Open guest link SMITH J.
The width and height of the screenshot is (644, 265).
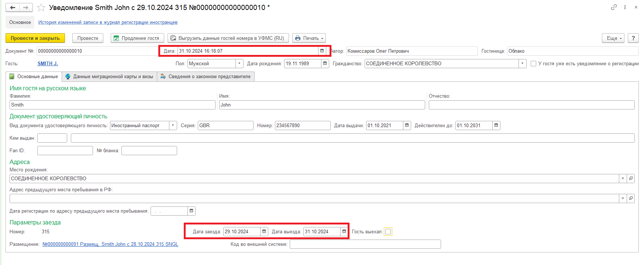tap(48, 63)
